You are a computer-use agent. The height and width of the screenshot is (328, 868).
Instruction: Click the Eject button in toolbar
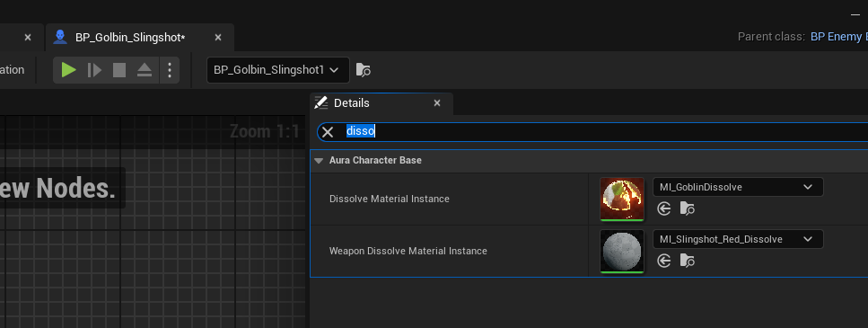click(144, 70)
